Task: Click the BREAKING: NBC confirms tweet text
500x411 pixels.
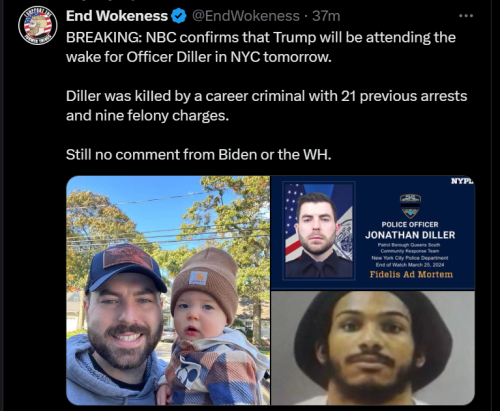Action: [x=261, y=47]
